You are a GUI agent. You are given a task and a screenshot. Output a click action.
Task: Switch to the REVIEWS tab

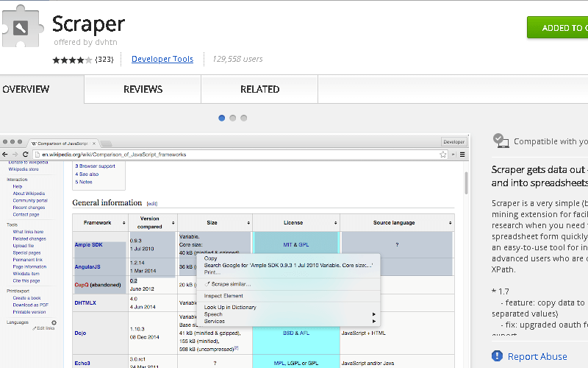tap(143, 89)
